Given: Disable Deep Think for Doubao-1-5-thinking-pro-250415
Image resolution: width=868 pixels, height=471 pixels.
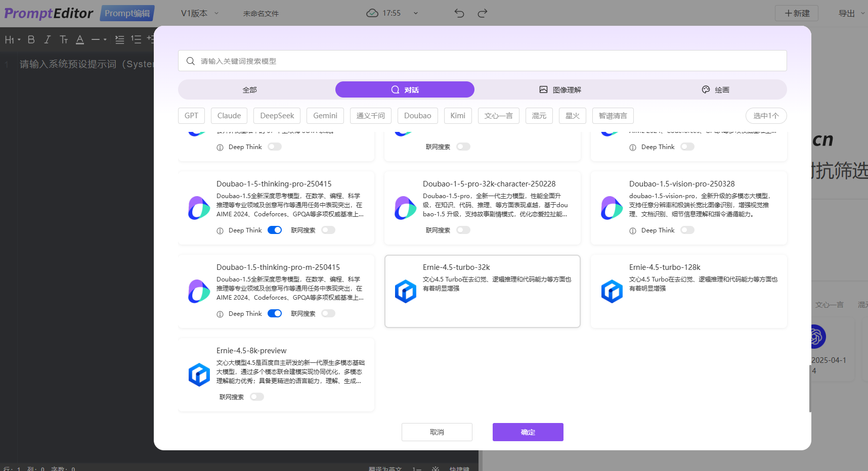Looking at the screenshot, I should (x=275, y=230).
